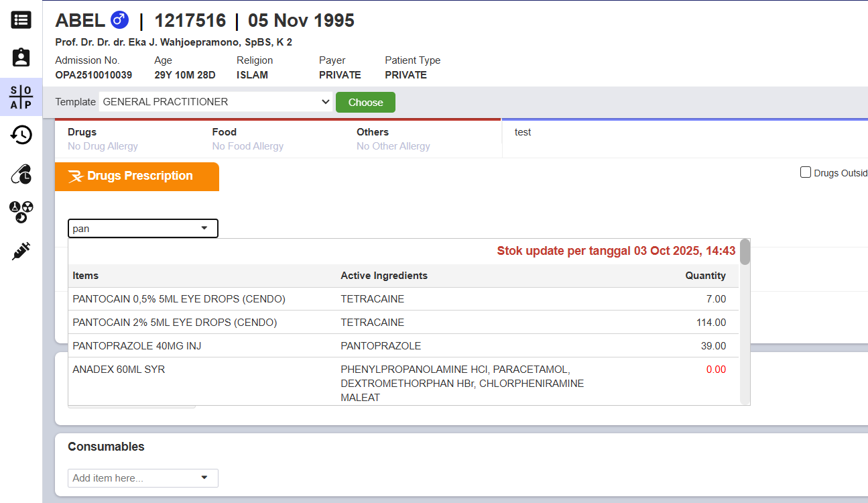Select PANTOCAIN 0,5% 5ML EYE DROPS
Image resolution: width=868 pixels, height=503 pixels.
tap(178, 299)
